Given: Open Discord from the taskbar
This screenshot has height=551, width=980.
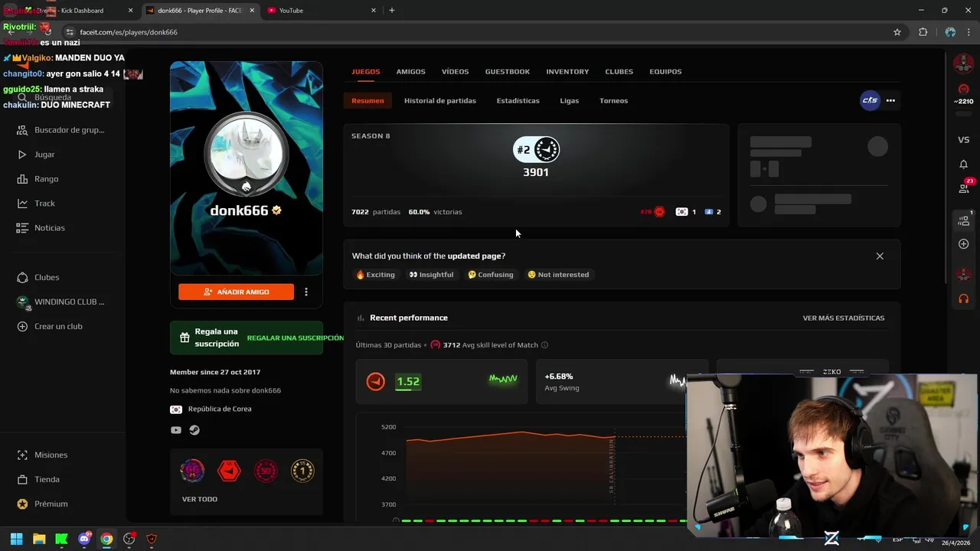Looking at the screenshot, I should pos(84,539).
